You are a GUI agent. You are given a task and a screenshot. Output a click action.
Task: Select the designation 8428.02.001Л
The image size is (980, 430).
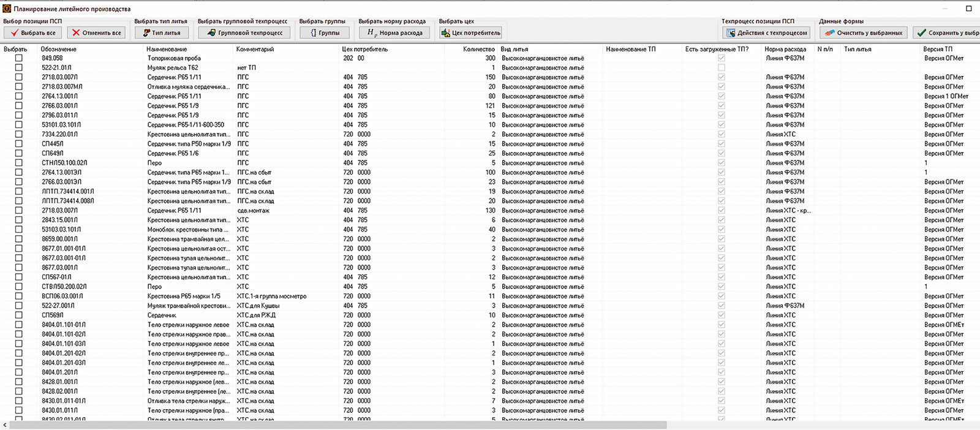click(x=59, y=391)
